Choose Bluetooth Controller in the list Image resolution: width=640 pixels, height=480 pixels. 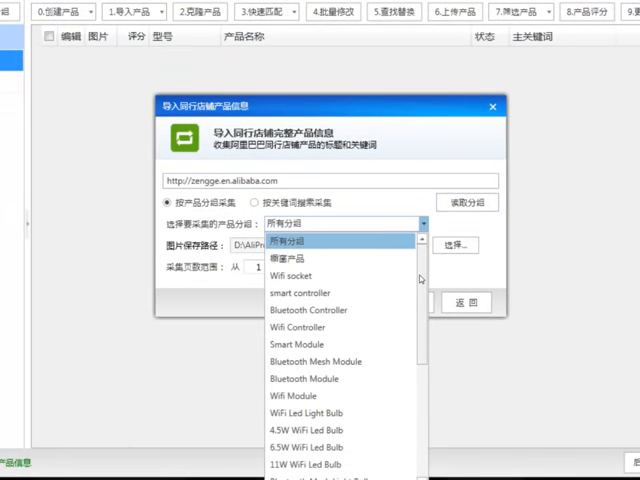pyautogui.click(x=340, y=310)
